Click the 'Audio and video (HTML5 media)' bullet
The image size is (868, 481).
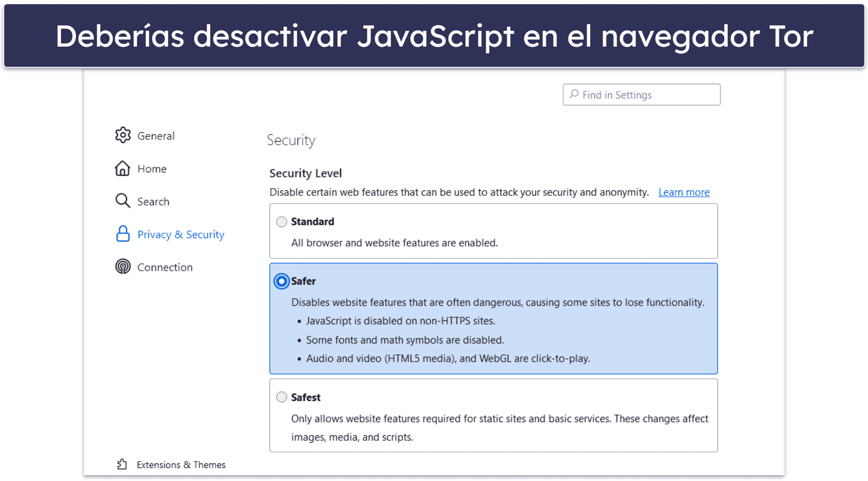448,358
